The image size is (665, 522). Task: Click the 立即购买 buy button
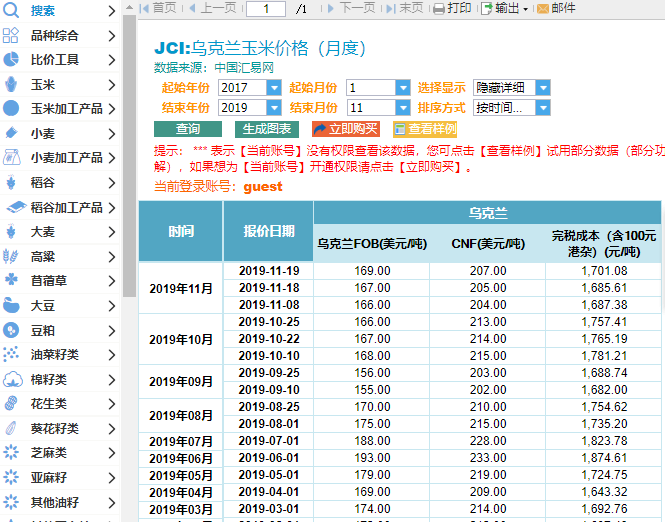click(x=346, y=129)
